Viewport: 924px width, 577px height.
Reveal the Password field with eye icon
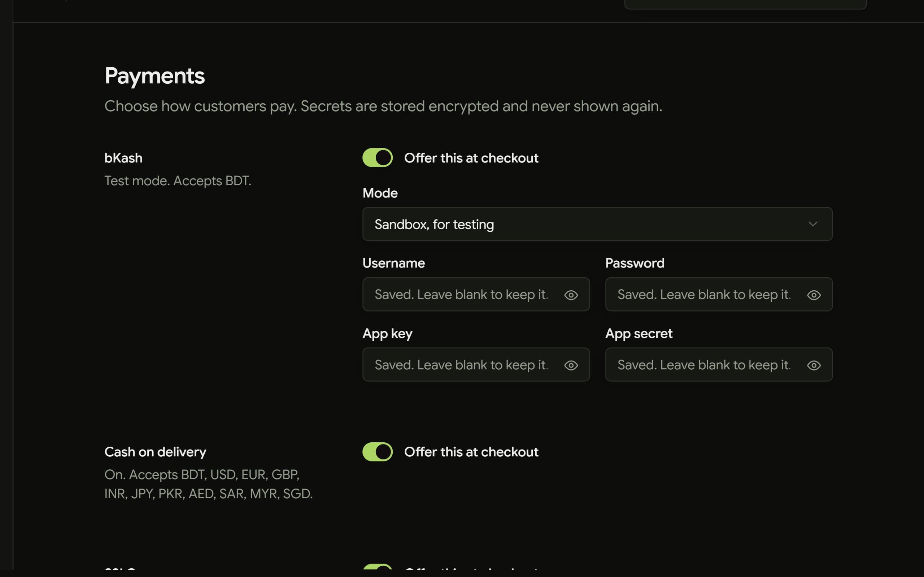[814, 295]
